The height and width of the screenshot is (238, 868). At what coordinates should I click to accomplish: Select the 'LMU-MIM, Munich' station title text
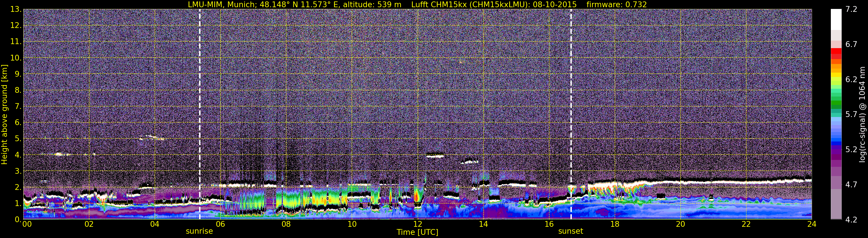coord(222,5)
